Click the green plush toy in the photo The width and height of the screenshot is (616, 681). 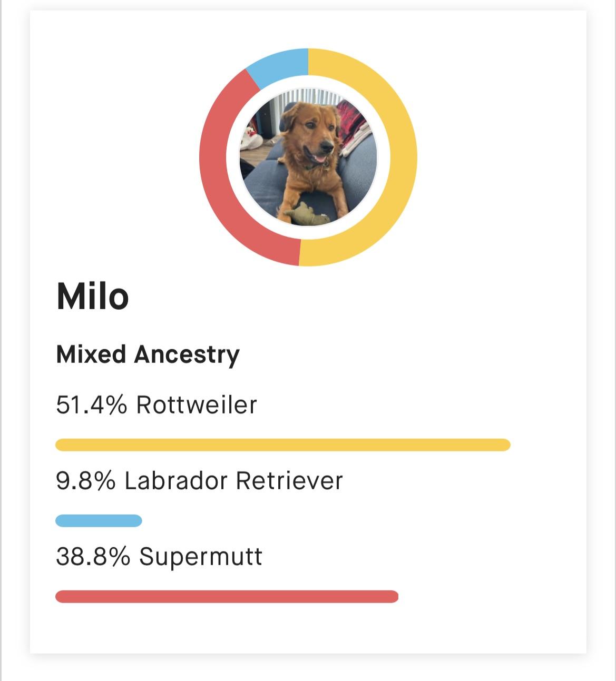point(304,214)
